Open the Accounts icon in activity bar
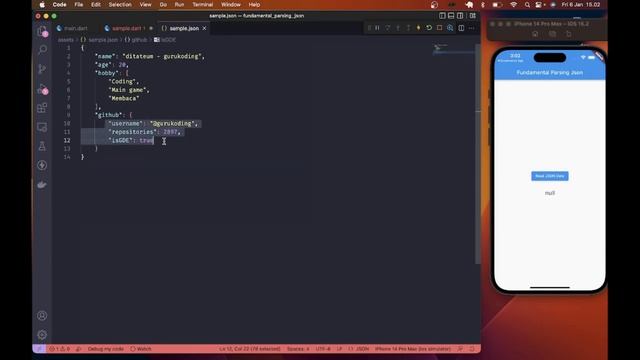The height and width of the screenshot is (360, 640). (42, 316)
